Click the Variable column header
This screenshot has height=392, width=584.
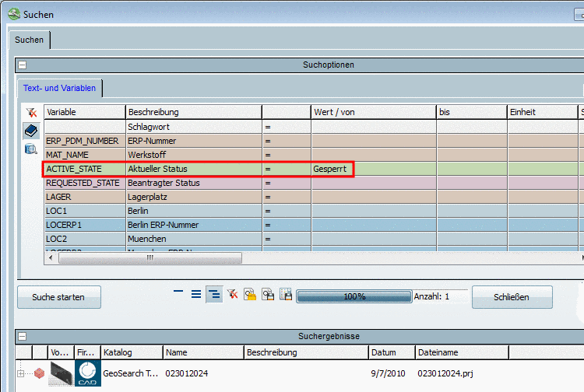85,112
